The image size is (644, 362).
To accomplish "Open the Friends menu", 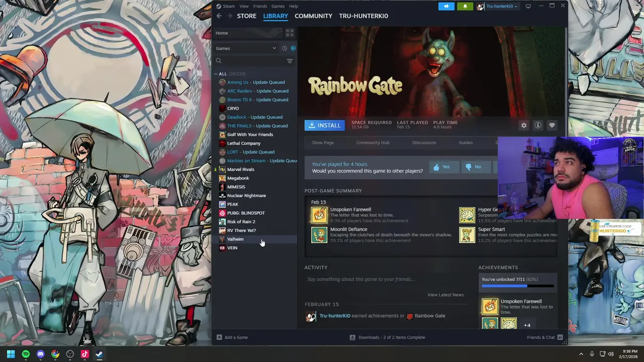I will pos(260,6).
